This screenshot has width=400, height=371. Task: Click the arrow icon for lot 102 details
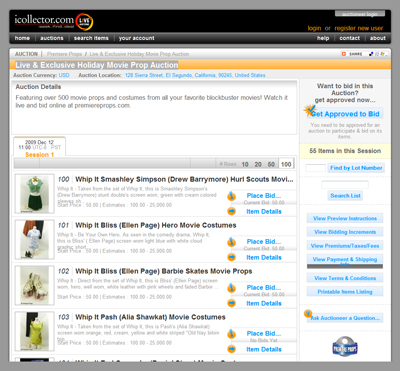coord(231,303)
